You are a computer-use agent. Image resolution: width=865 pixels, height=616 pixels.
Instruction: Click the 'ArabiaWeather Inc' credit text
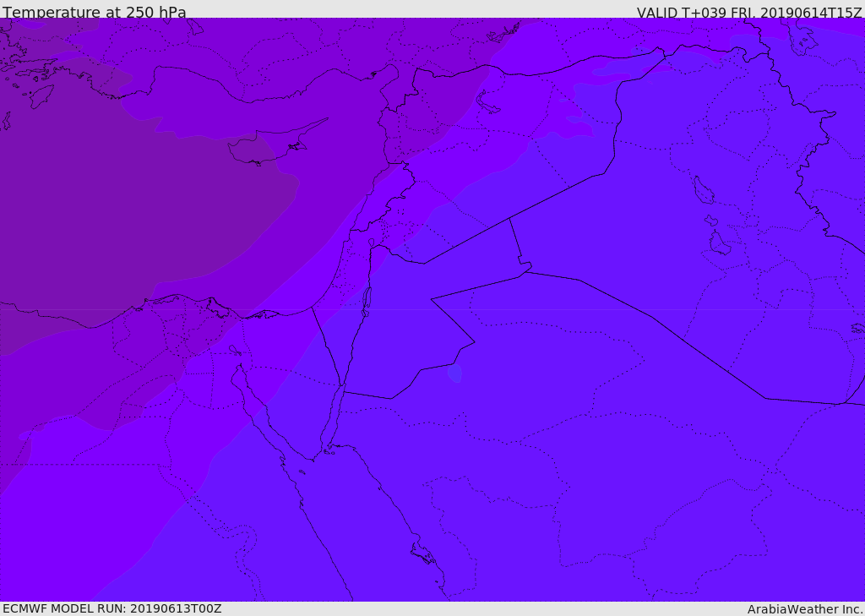pyautogui.click(x=804, y=609)
